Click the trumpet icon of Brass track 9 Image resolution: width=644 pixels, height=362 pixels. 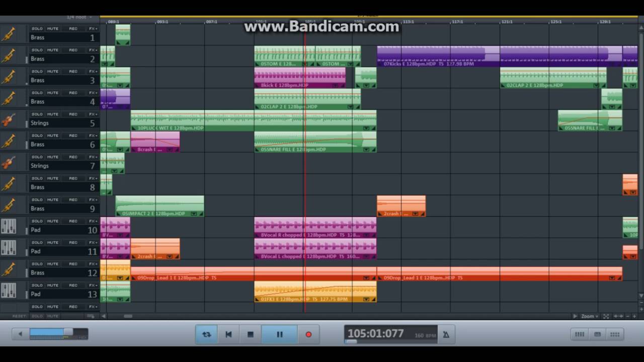(x=9, y=205)
